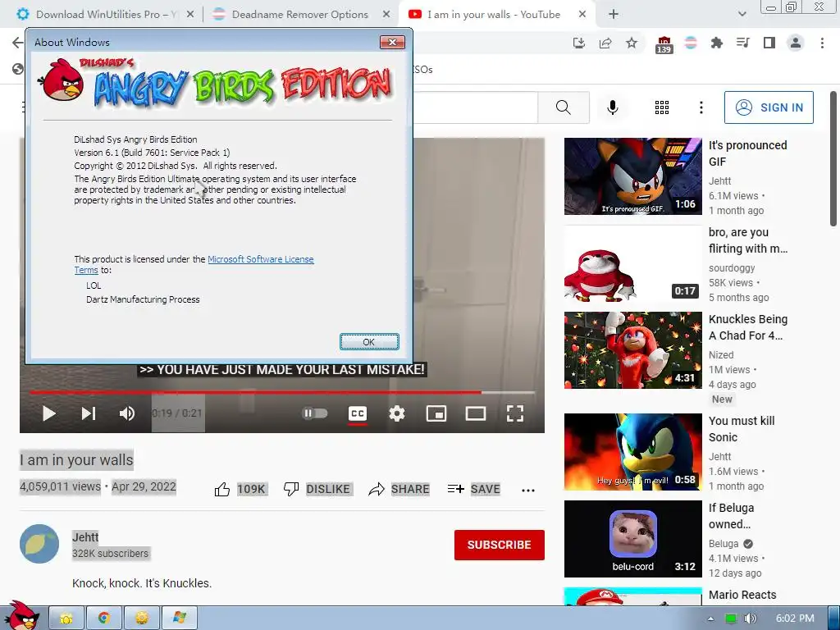Click the Beluga channel name
Screen dimensions: 840x630
(724, 544)
